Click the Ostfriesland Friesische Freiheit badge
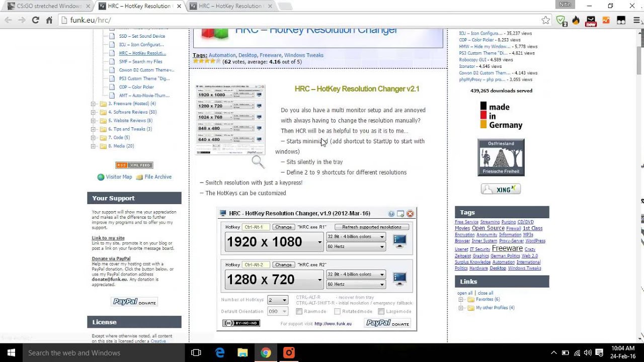Viewport: 644px width, 362px height. click(501, 157)
